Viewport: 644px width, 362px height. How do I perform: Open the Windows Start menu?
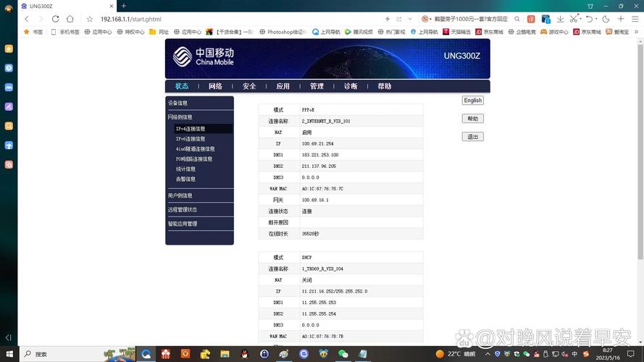[x=9, y=354]
